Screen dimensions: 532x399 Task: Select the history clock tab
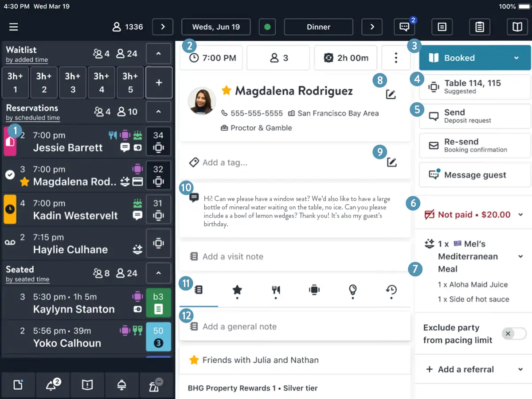click(391, 291)
